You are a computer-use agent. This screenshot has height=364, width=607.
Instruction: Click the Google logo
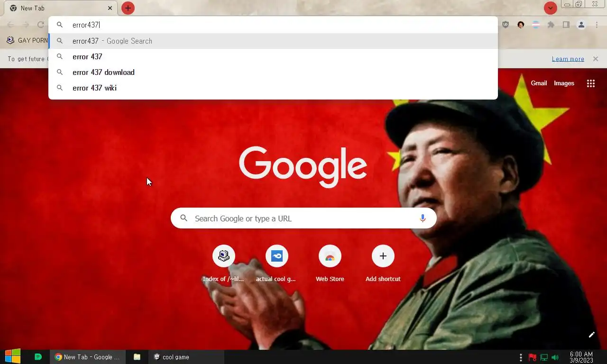[x=303, y=166]
